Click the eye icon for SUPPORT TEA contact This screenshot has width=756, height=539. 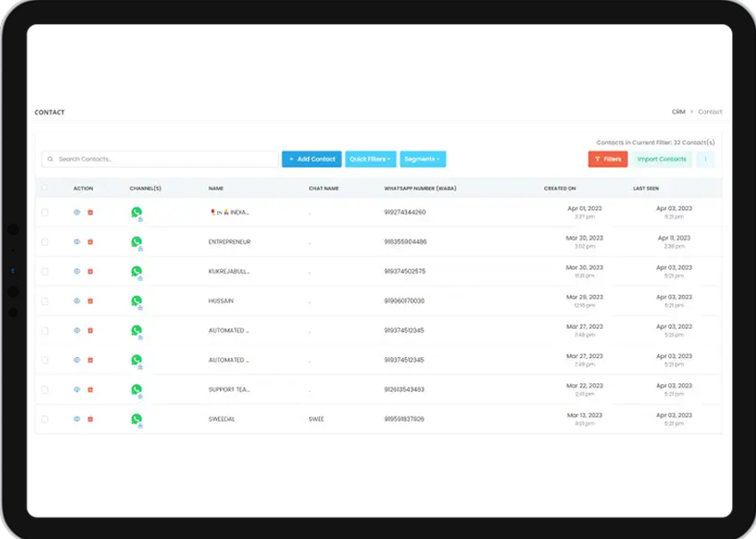[77, 389]
